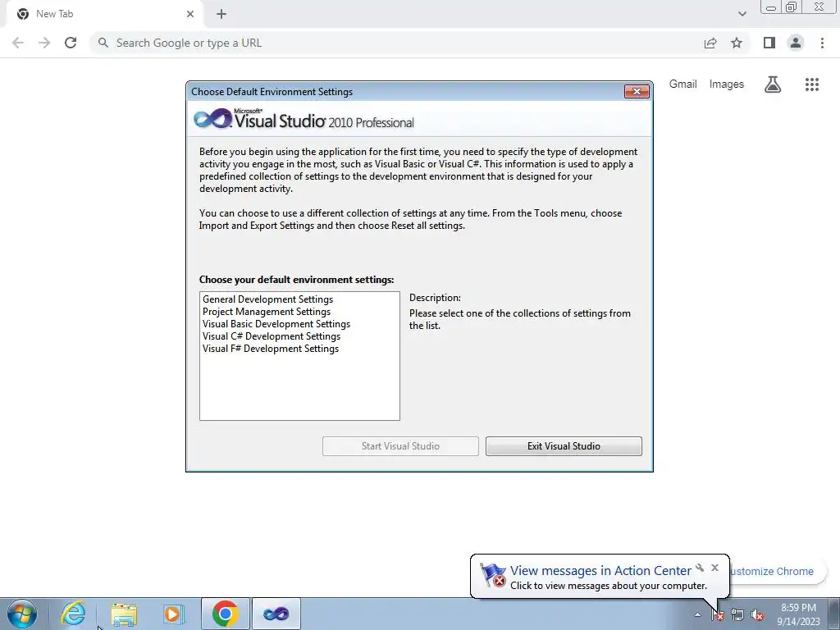
Task: Click View messages in Action Center balloon
Action: coord(600,571)
